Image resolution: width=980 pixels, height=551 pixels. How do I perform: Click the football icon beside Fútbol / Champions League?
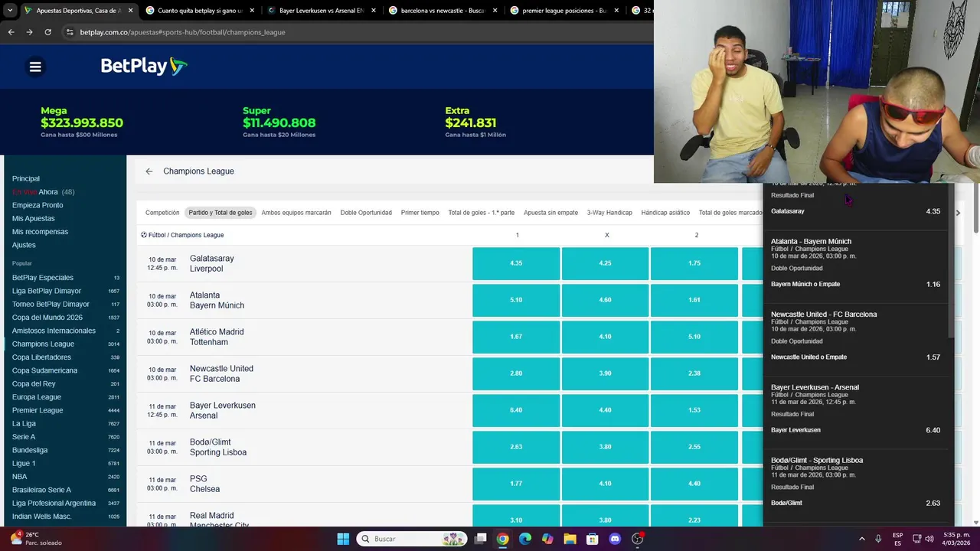(144, 235)
